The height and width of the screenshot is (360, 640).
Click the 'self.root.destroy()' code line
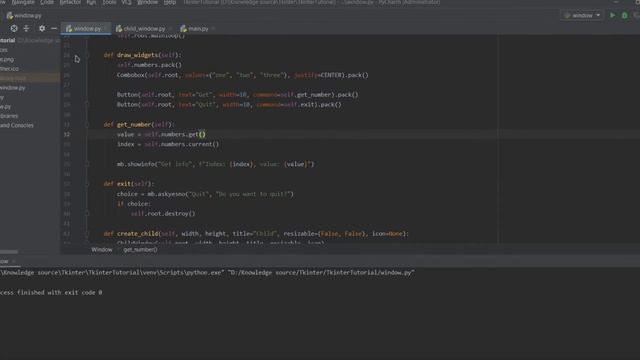163,214
